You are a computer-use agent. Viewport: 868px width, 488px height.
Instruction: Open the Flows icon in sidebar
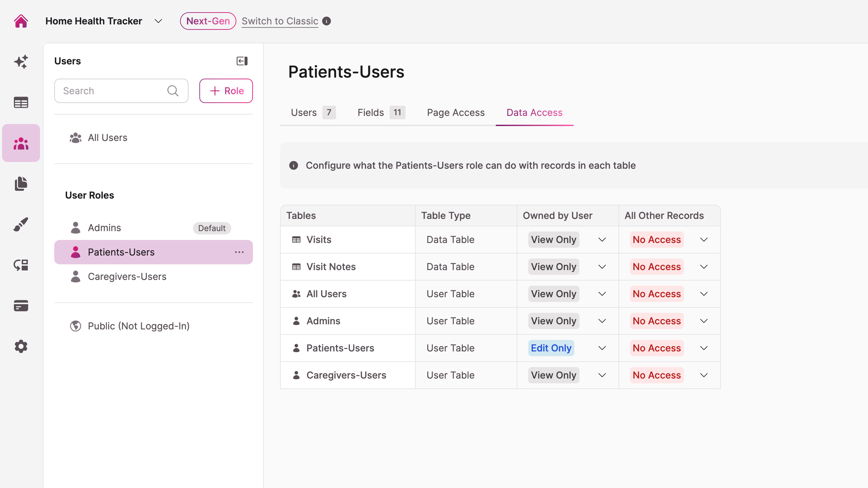click(x=21, y=265)
